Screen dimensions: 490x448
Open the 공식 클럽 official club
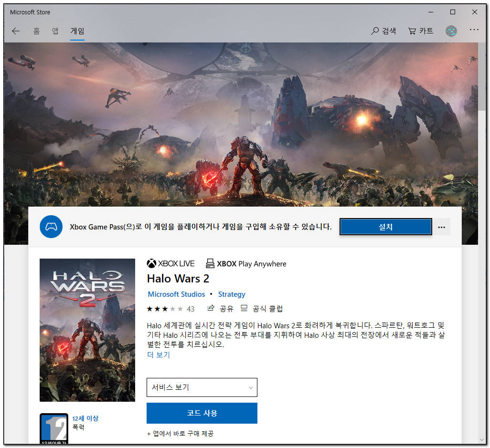coord(262,309)
